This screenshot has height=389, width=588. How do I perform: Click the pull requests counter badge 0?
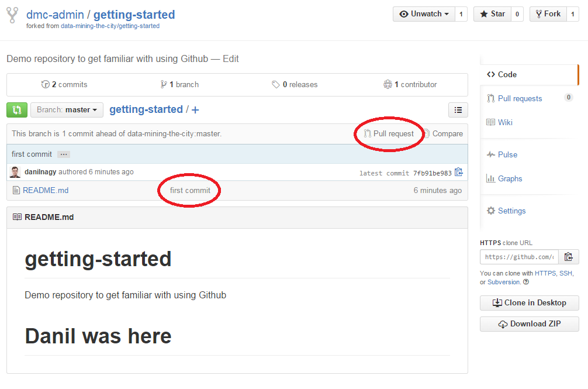569,98
